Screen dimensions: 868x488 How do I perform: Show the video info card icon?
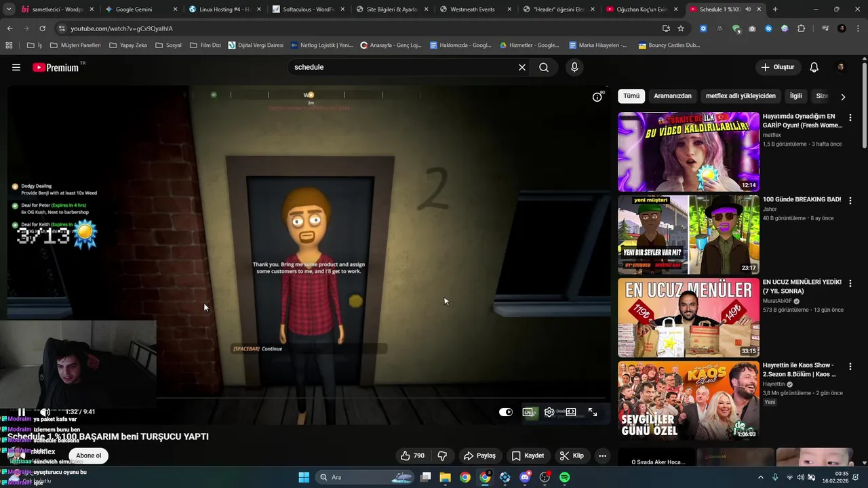click(597, 97)
